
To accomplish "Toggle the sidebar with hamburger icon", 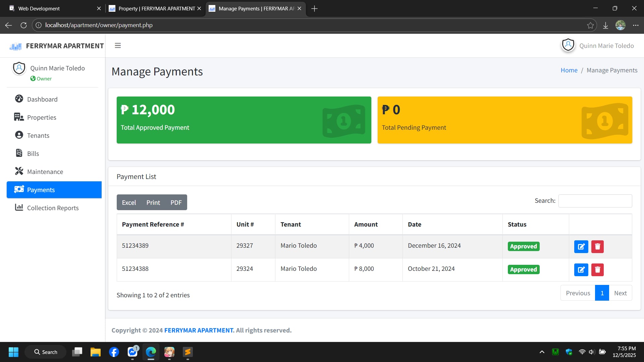I will coord(118,46).
